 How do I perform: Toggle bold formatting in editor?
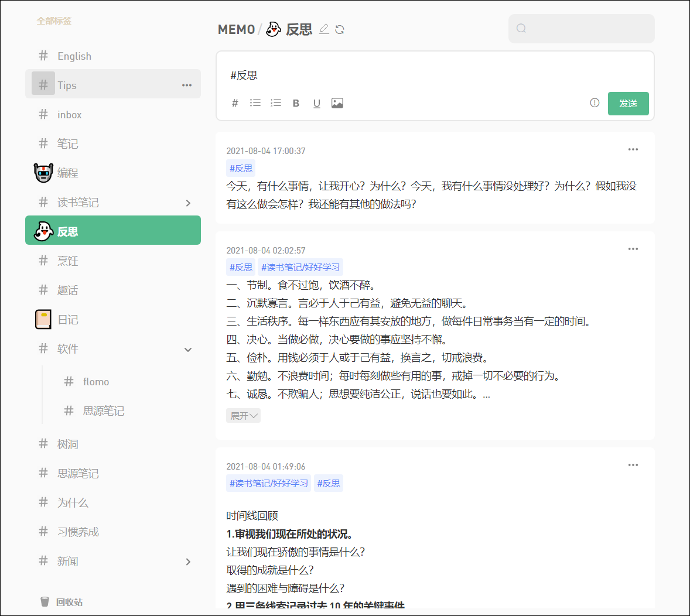(x=296, y=104)
